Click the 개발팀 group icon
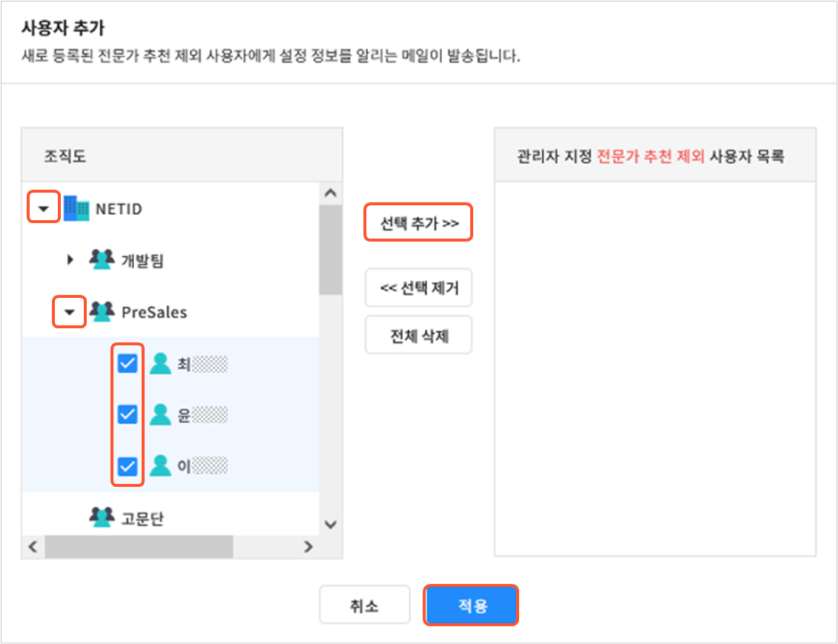The width and height of the screenshot is (838, 644). tap(102, 259)
